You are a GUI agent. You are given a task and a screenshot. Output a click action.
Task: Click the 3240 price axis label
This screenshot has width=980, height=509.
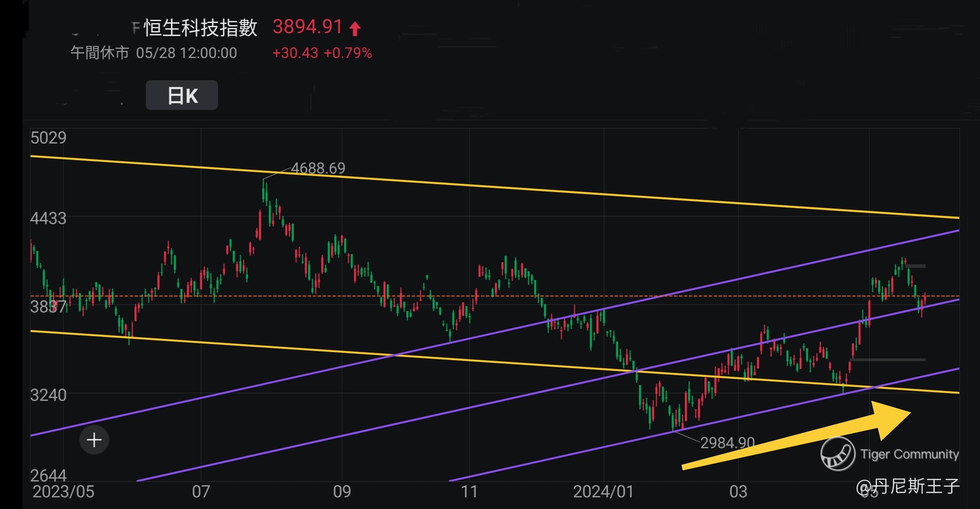(48, 395)
